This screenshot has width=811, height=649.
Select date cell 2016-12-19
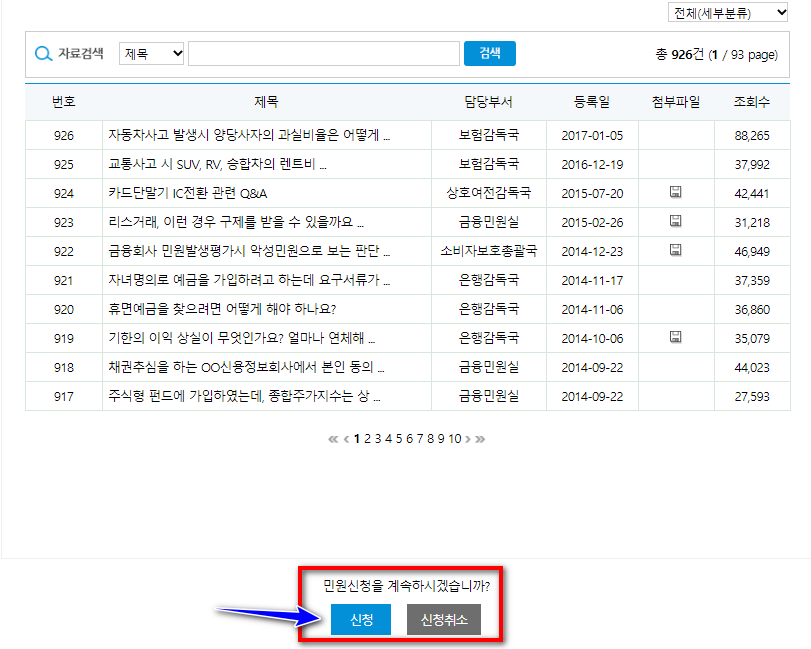click(x=592, y=164)
